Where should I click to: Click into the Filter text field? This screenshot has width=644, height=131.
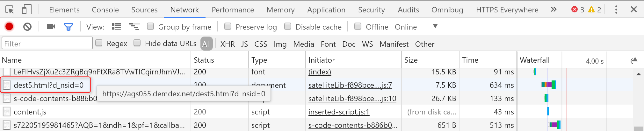pyautogui.click(x=47, y=44)
